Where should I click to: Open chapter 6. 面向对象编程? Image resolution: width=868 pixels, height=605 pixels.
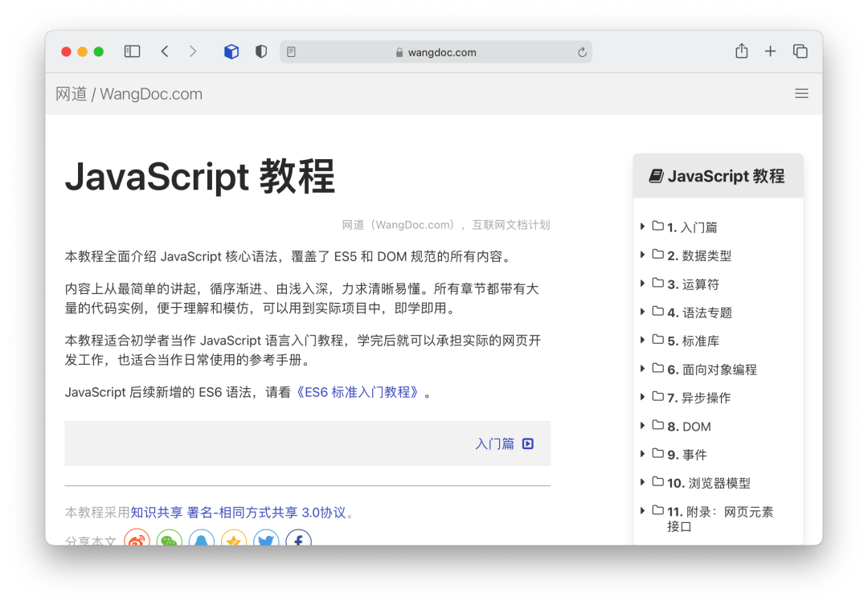pos(712,370)
